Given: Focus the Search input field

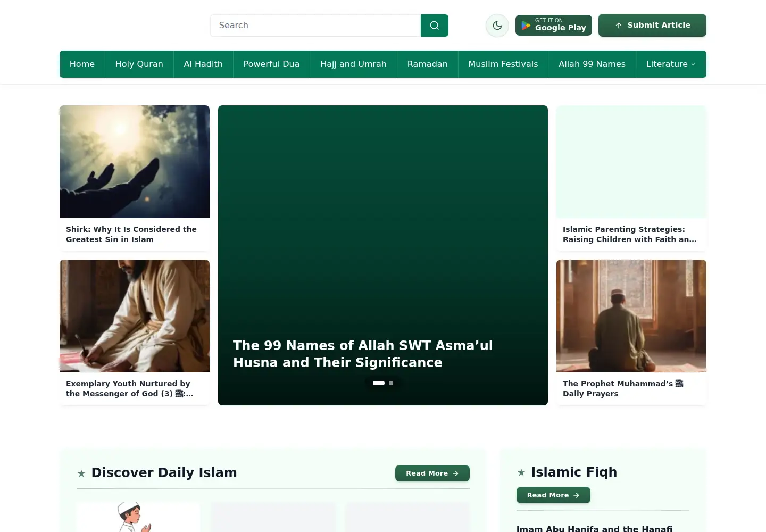Looking at the screenshot, I should pos(315,26).
